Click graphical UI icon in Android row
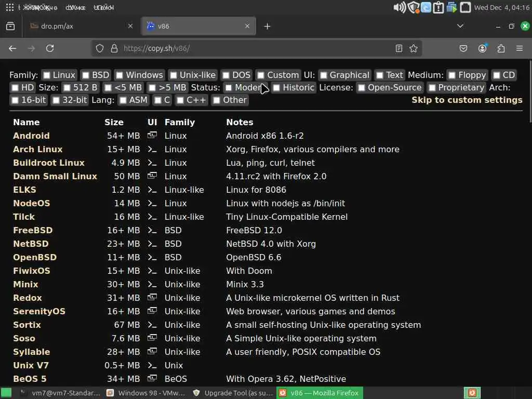 (x=152, y=136)
